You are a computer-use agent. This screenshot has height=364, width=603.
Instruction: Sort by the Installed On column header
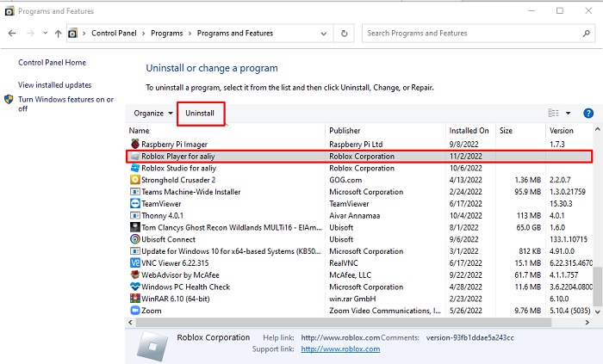click(x=470, y=131)
